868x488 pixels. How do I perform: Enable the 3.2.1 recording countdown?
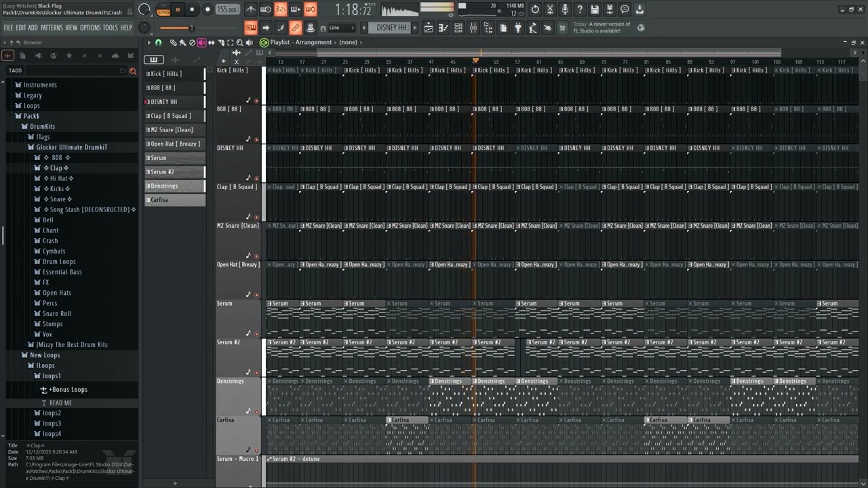pos(281,9)
